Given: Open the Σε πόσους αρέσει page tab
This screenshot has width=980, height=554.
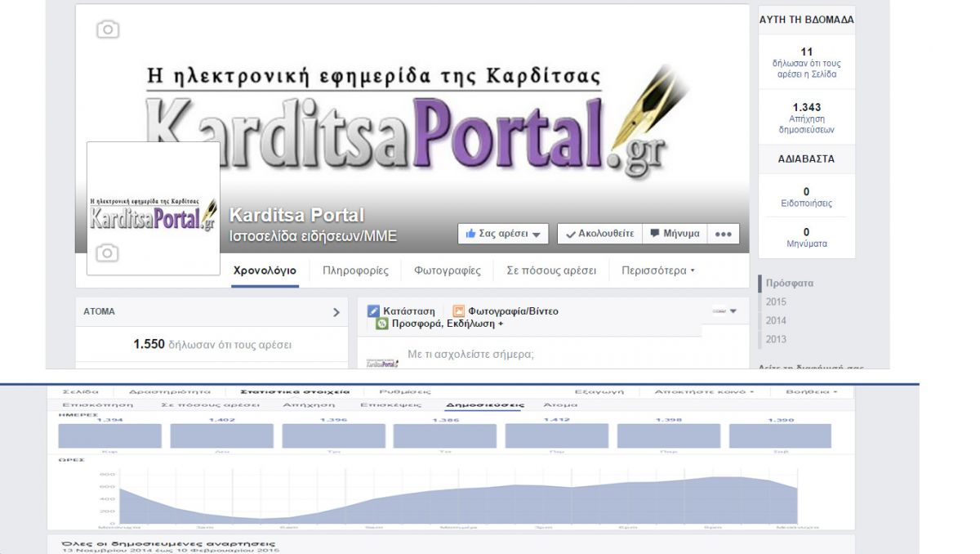Looking at the screenshot, I should [x=551, y=270].
